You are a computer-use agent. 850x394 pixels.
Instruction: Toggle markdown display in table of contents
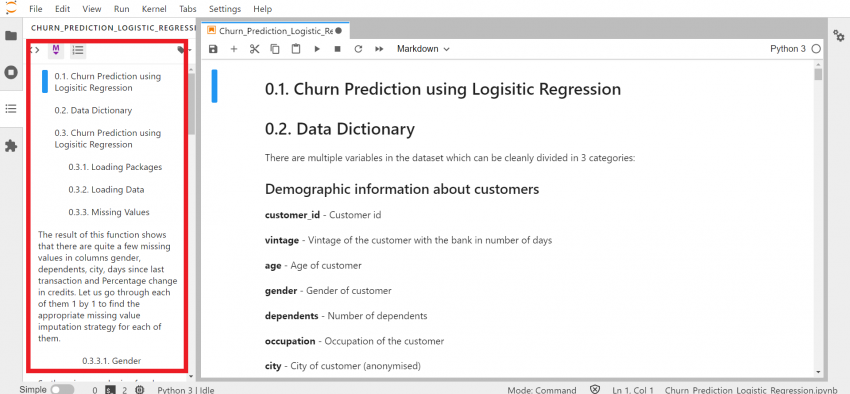pyautogui.click(x=56, y=50)
